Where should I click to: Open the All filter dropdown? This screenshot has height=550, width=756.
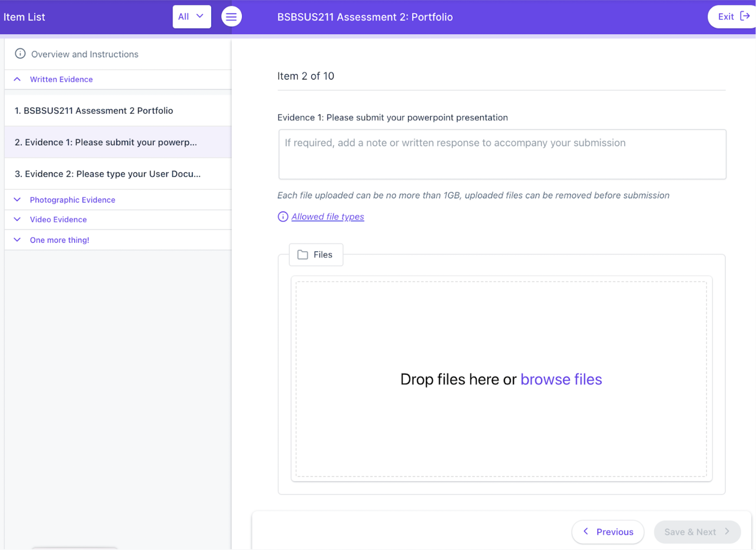[x=192, y=17]
